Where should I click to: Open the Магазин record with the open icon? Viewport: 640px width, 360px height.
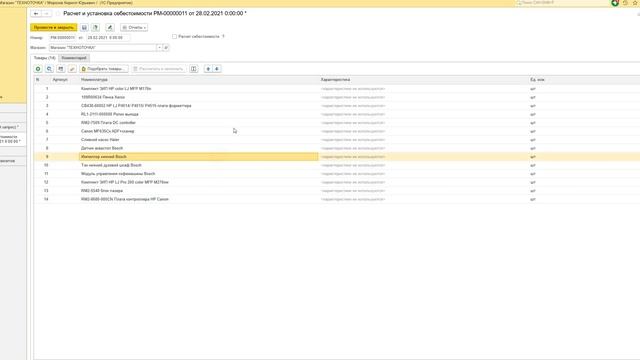click(166, 48)
